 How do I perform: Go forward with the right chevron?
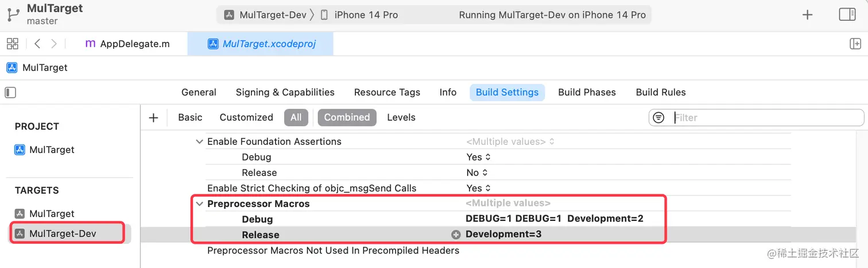(54, 44)
